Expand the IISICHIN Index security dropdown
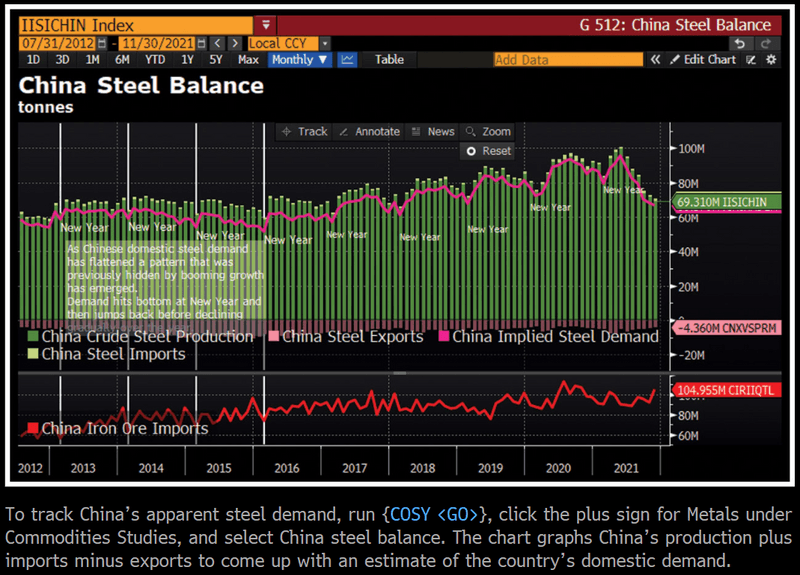 tap(265, 24)
